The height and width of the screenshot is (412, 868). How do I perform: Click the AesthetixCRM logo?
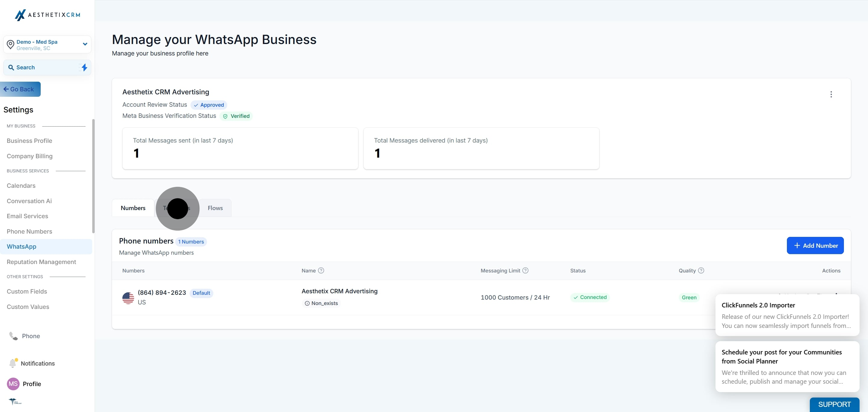[47, 15]
